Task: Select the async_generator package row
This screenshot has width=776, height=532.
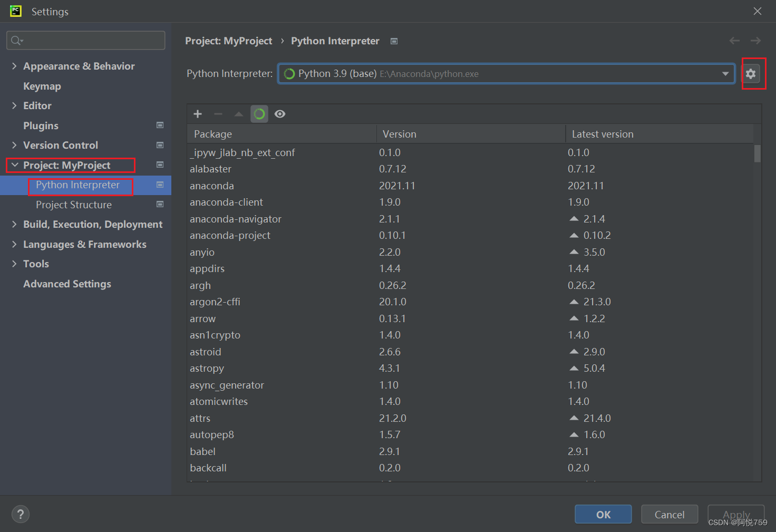Action: pyautogui.click(x=471, y=385)
